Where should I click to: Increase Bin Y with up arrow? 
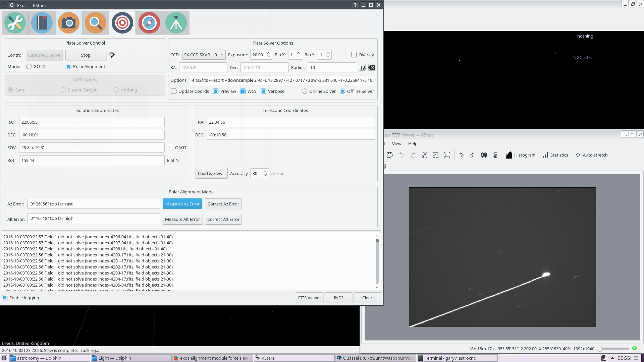click(328, 53)
